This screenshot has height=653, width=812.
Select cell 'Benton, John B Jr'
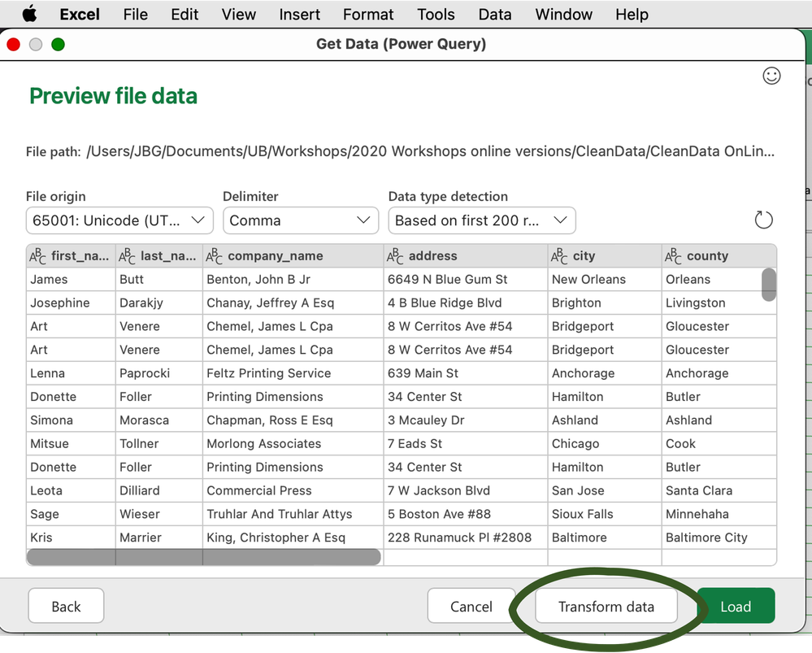[293, 280]
